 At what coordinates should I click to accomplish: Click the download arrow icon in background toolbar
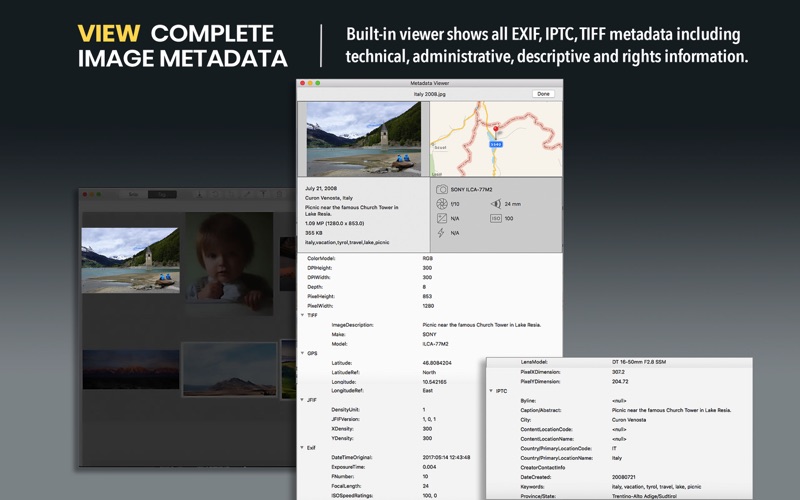pyautogui.click(x=199, y=194)
